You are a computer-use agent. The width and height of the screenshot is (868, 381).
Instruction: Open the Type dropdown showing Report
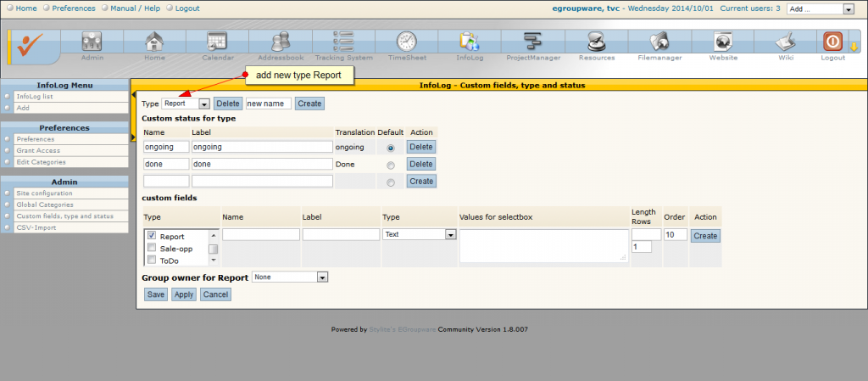[186, 104]
